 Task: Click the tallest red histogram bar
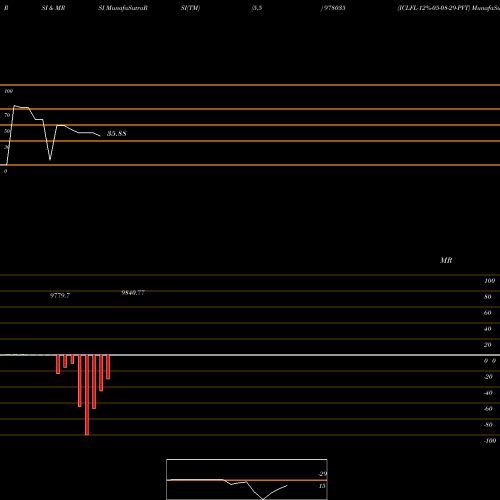tap(87, 395)
